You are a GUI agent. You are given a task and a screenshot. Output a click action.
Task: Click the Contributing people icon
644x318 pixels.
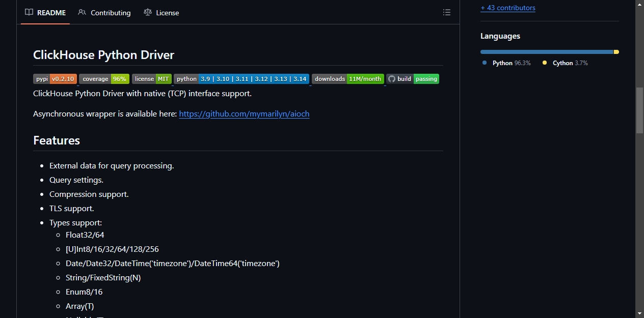tap(82, 12)
